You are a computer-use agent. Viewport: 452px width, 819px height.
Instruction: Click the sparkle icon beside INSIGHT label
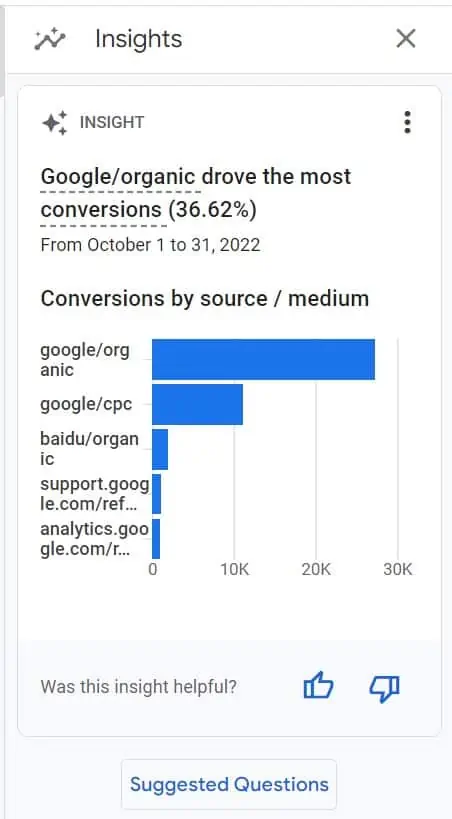pos(54,123)
